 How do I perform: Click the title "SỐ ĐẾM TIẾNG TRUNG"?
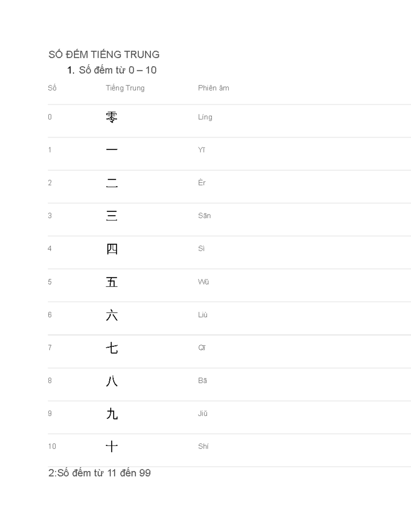pyautogui.click(x=104, y=54)
